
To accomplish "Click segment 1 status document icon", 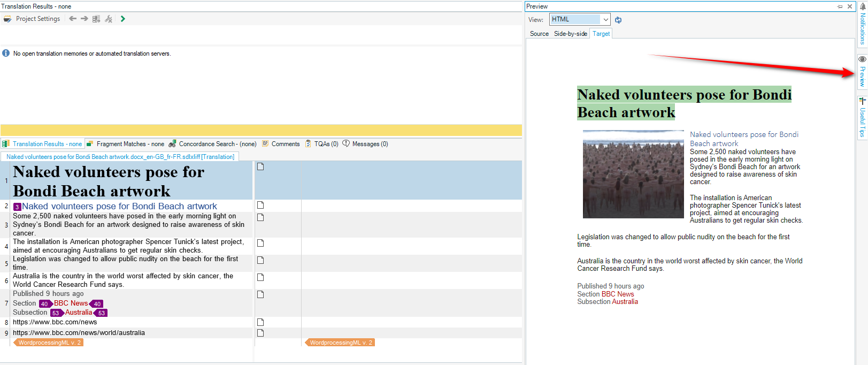I will coord(260,166).
